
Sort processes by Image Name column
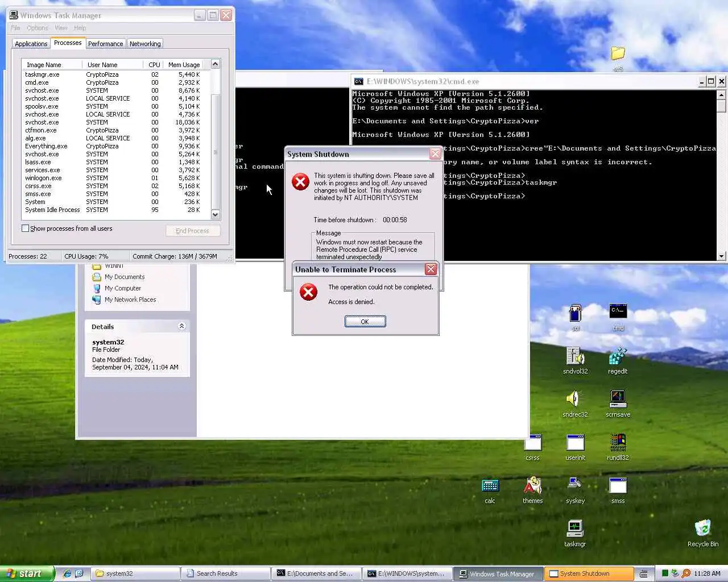[x=52, y=65]
